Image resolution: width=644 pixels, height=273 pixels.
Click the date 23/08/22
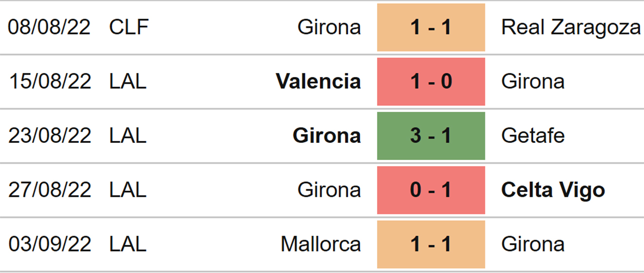[x=49, y=136]
